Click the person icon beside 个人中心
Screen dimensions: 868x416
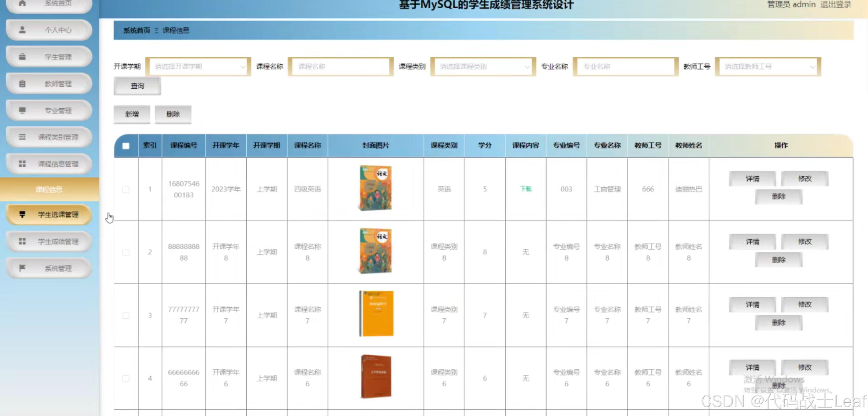pyautogui.click(x=22, y=30)
